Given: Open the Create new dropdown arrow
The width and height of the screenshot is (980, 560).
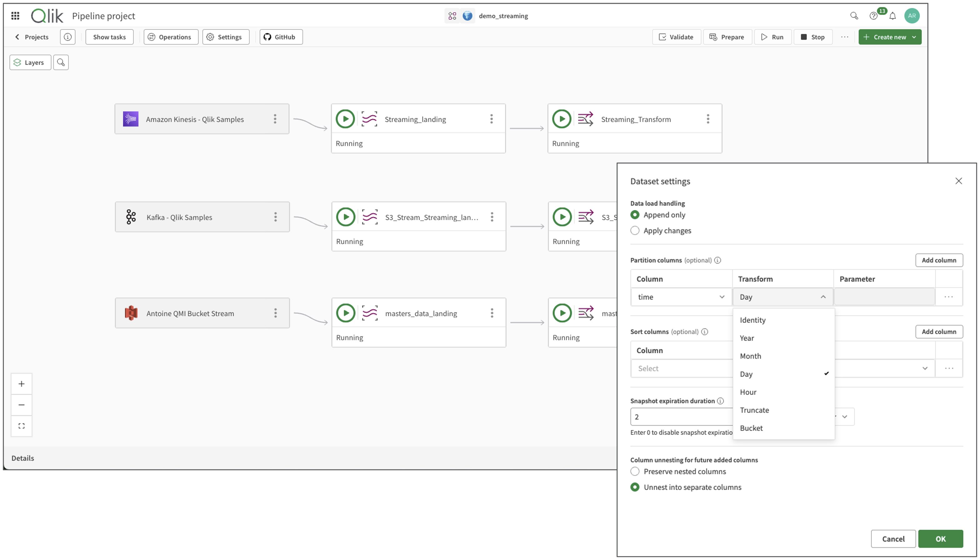Looking at the screenshot, I should (914, 37).
